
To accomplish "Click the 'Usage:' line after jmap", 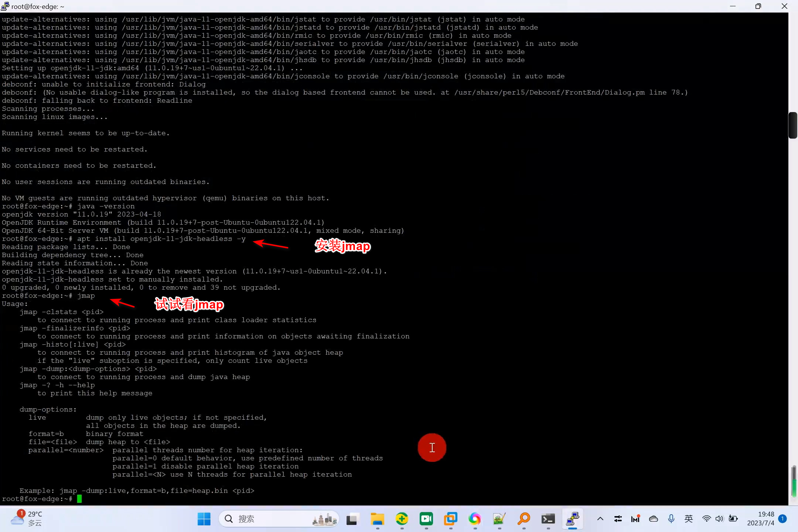I will pyautogui.click(x=15, y=304).
